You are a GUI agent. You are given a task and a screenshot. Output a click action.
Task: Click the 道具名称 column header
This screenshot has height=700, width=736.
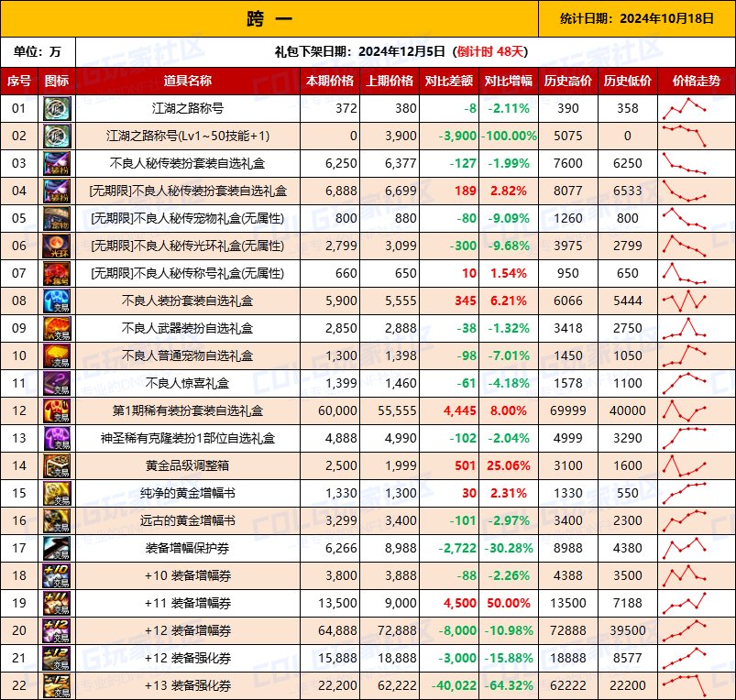pos(188,82)
